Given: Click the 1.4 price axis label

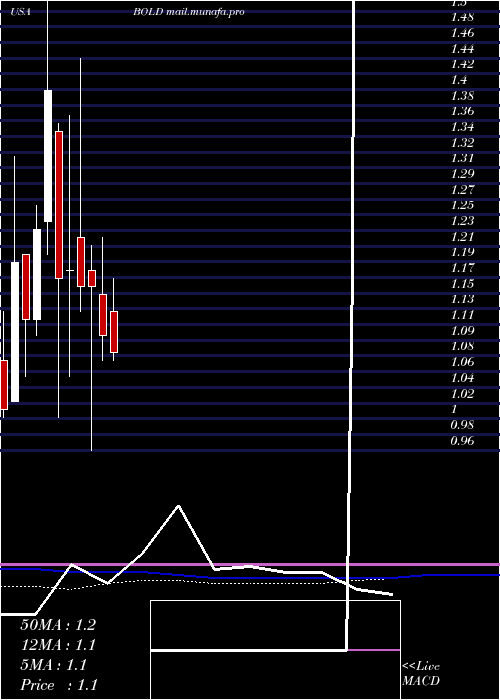Looking at the screenshot, I should (x=459, y=80).
